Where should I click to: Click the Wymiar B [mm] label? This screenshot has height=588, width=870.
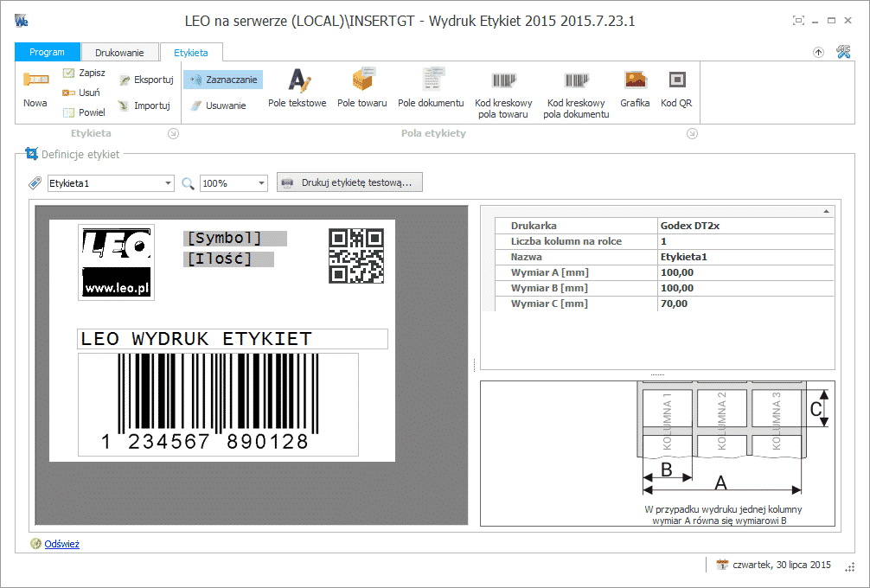[549, 288]
